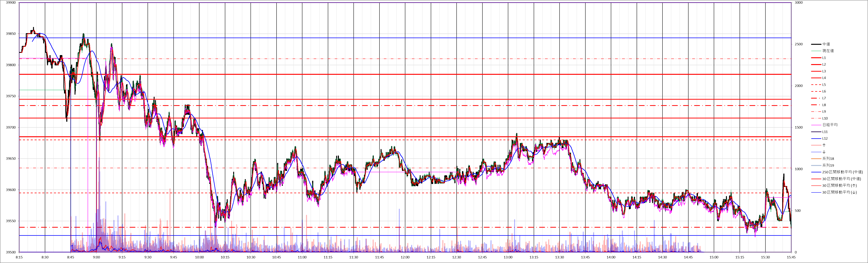Select the 1000 volume axis label

click(799, 169)
